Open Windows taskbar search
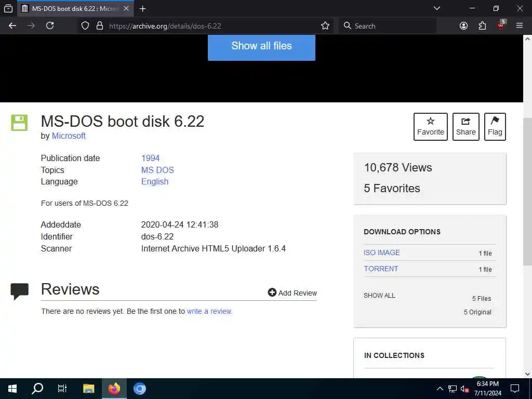The width and height of the screenshot is (532, 399). [37, 389]
